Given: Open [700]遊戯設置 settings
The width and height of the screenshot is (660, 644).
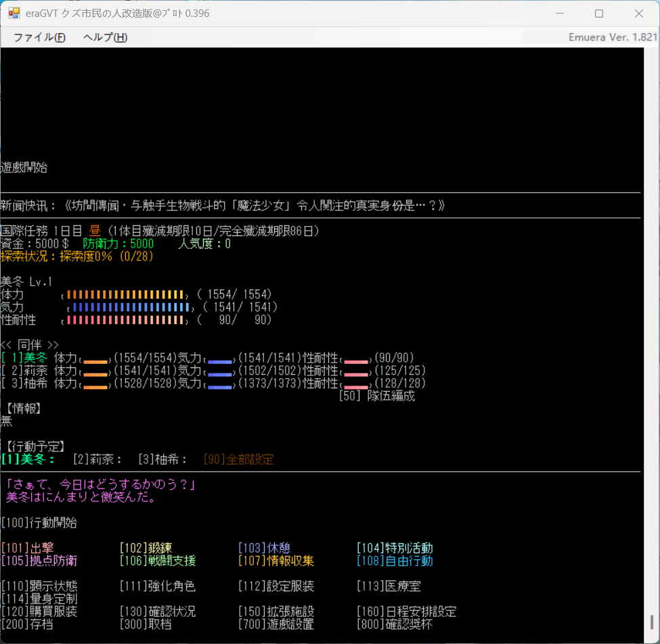Looking at the screenshot, I should pyautogui.click(x=276, y=624).
